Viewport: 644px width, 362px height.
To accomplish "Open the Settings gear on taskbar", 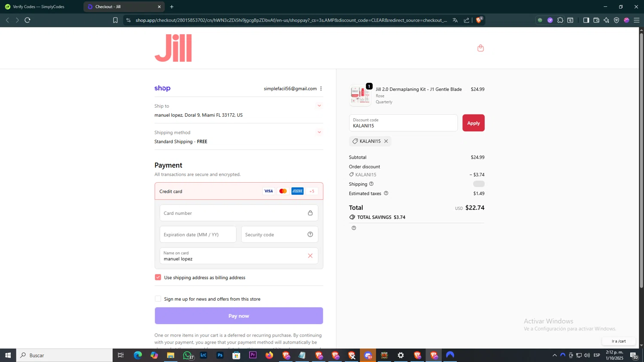I will 401,355.
